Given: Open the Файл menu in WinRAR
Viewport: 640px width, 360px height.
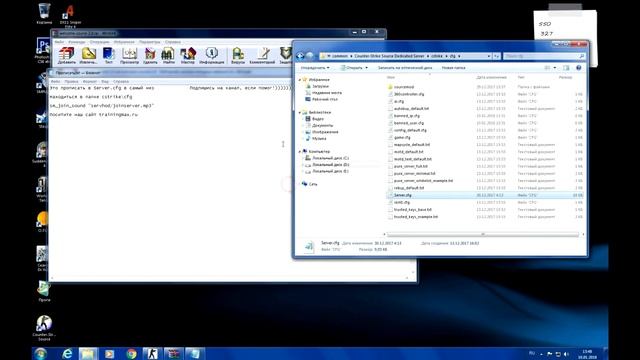Looking at the screenshot, I should tap(59, 42).
